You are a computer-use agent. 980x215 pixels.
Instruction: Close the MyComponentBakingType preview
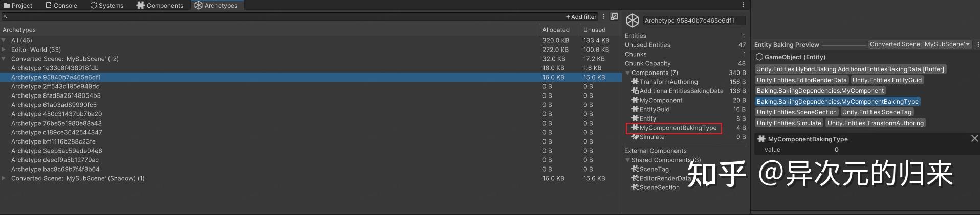(x=974, y=138)
